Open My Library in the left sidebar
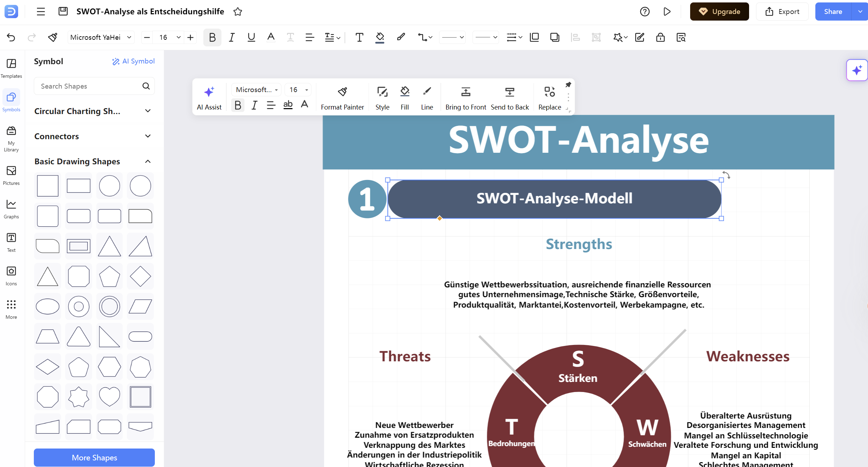Image resolution: width=868 pixels, height=467 pixels. coord(11,139)
